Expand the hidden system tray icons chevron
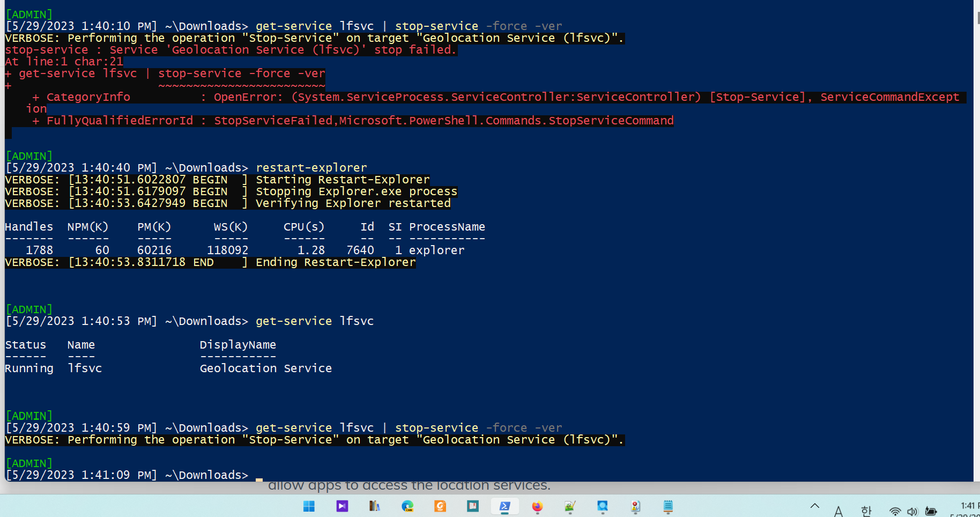 (815, 506)
